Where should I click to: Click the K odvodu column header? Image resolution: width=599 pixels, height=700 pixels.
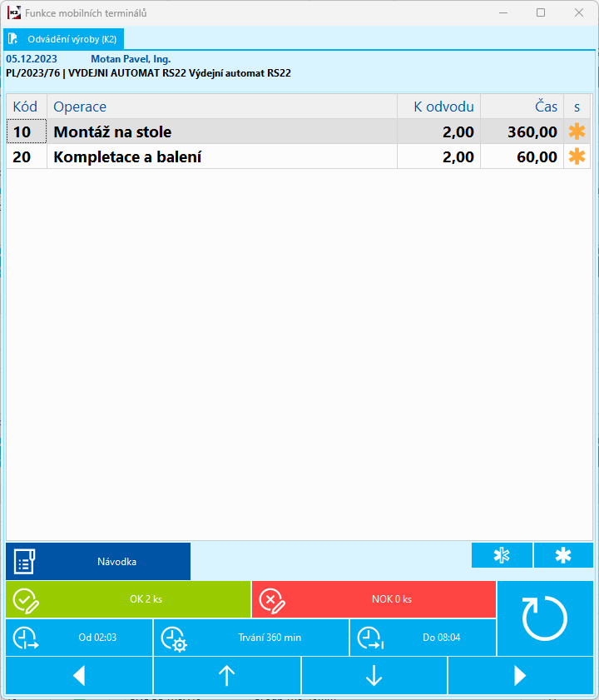tap(438, 107)
